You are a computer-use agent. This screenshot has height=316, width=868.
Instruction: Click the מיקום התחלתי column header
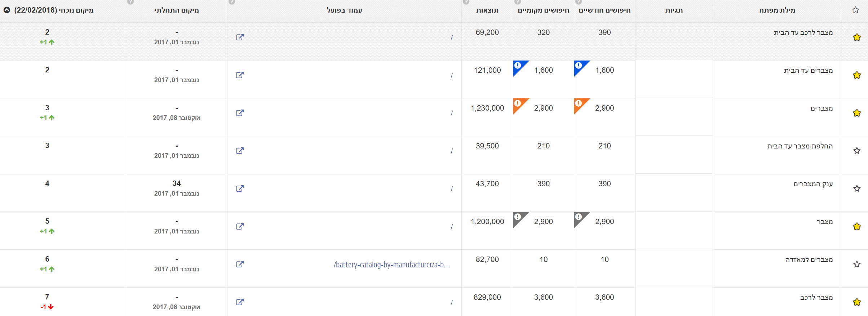click(177, 10)
